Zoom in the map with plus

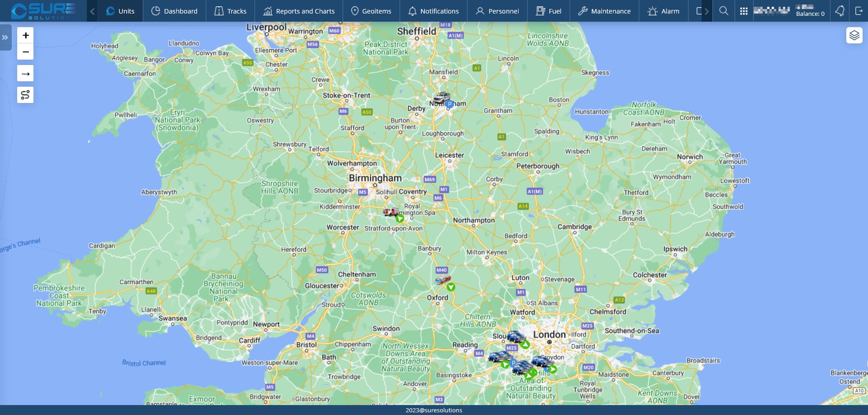click(x=25, y=35)
